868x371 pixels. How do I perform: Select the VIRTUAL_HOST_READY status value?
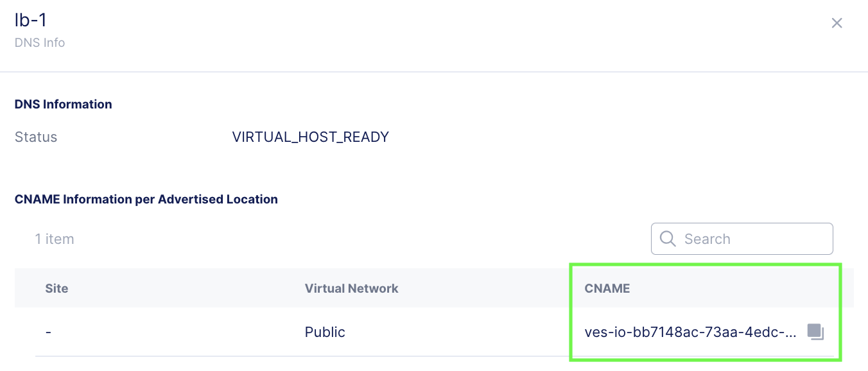[310, 137]
